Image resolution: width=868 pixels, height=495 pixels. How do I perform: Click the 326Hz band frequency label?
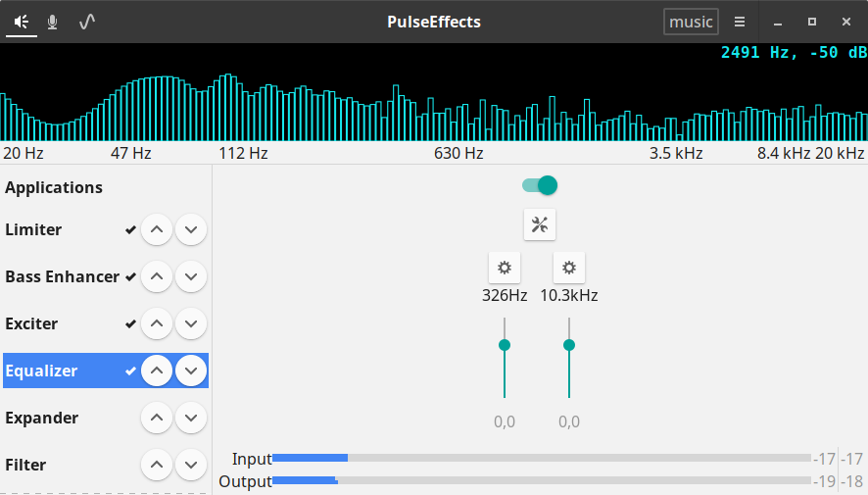pyautogui.click(x=505, y=295)
